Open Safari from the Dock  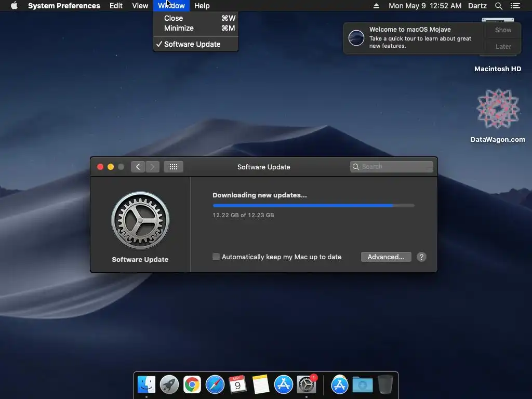215,384
